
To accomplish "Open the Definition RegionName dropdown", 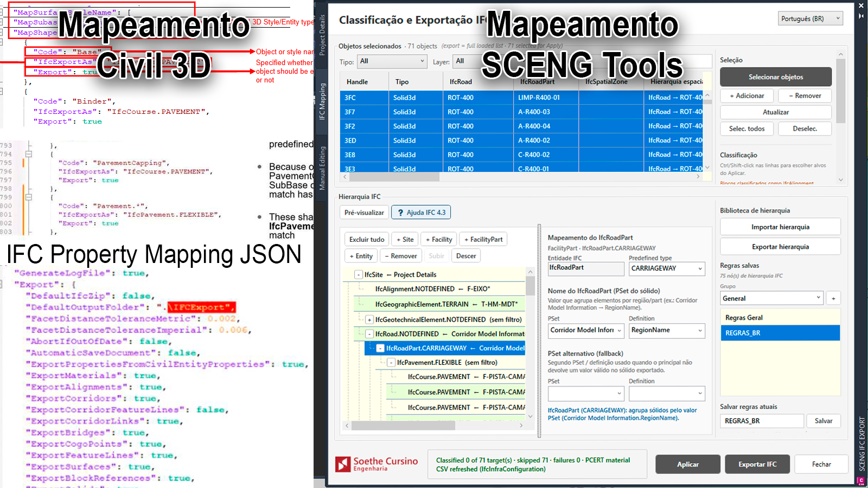I will [x=667, y=330].
